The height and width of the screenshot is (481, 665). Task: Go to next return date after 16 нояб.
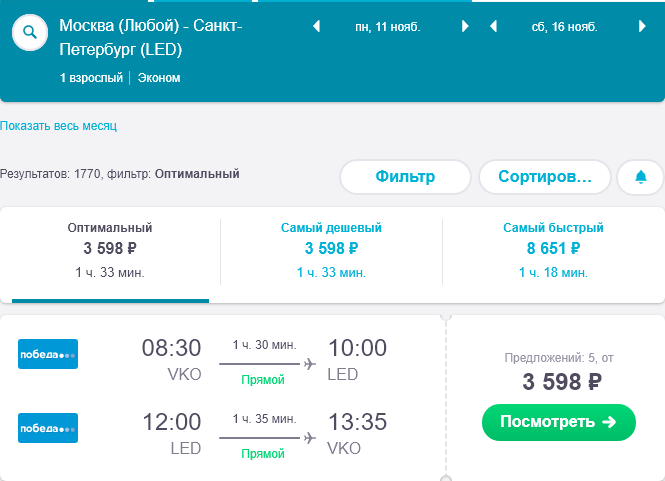pyautogui.click(x=642, y=27)
